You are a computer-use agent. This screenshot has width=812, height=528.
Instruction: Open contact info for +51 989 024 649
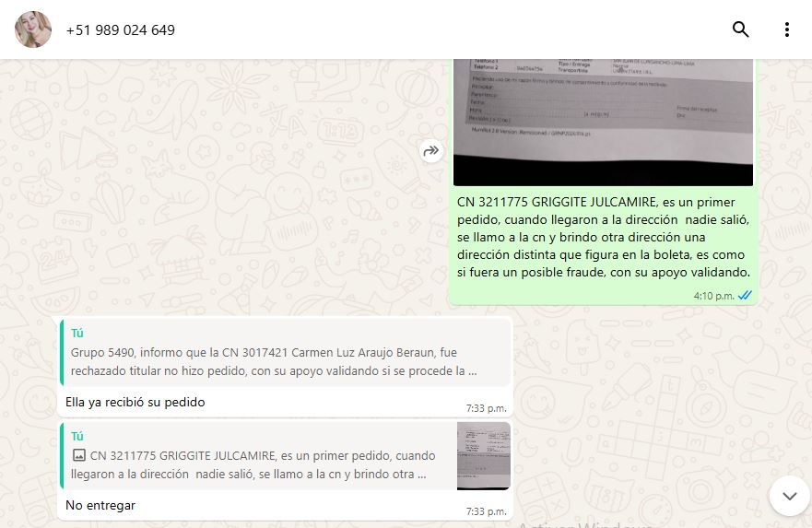click(121, 30)
